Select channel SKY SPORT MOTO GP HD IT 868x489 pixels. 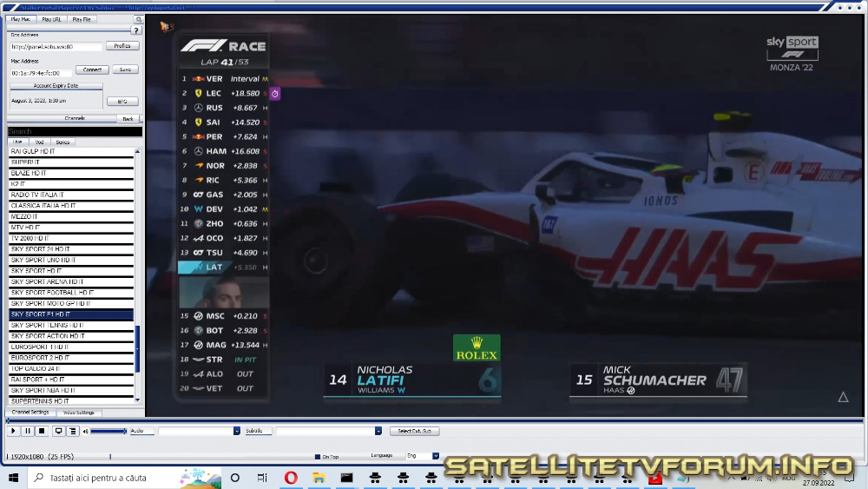click(71, 303)
